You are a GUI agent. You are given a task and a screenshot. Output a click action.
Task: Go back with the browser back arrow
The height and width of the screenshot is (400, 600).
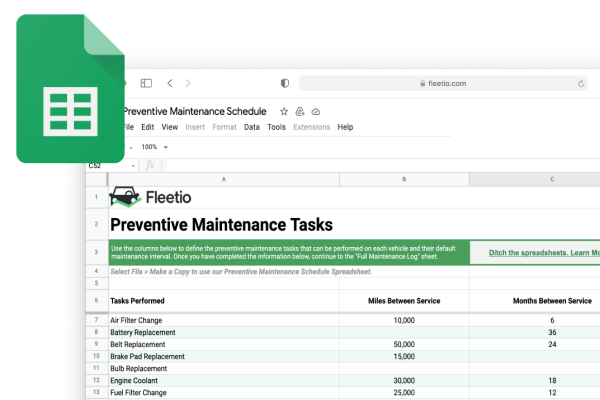pyautogui.click(x=170, y=83)
